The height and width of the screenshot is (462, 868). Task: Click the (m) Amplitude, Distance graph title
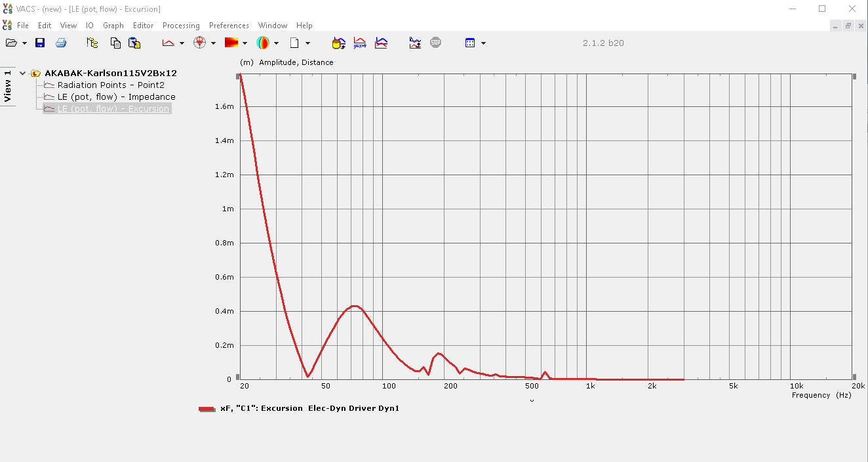click(287, 63)
